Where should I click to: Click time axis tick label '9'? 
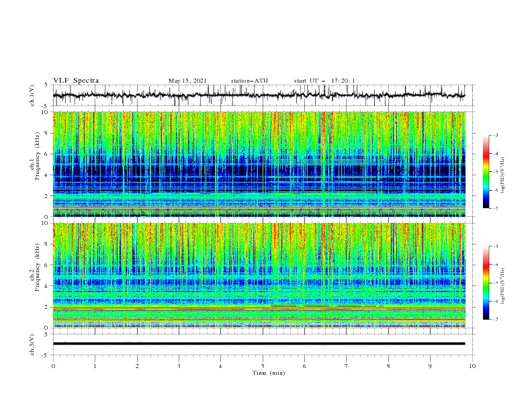[x=430, y=366]
